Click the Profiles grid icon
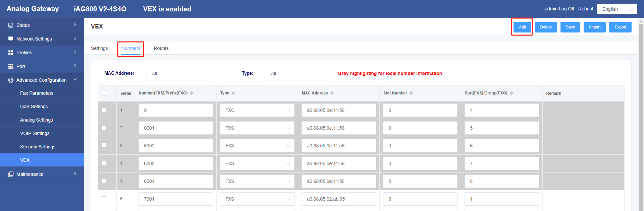This screenshot has height=211, width=644. click(11, 53)
